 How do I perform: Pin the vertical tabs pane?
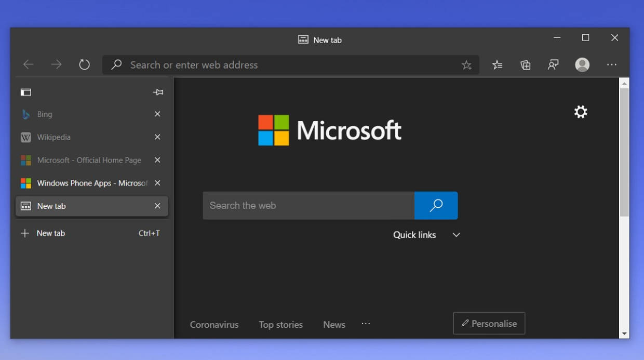(x=158, y=92)
